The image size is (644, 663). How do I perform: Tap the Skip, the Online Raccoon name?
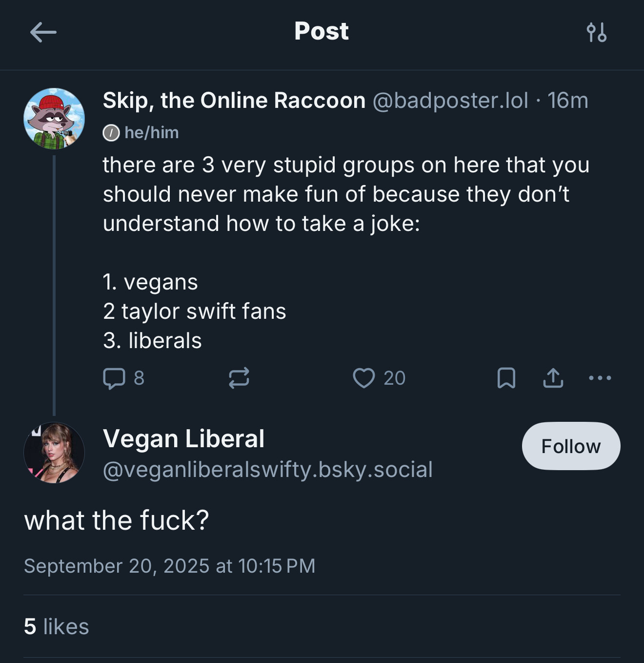(234, 101)
